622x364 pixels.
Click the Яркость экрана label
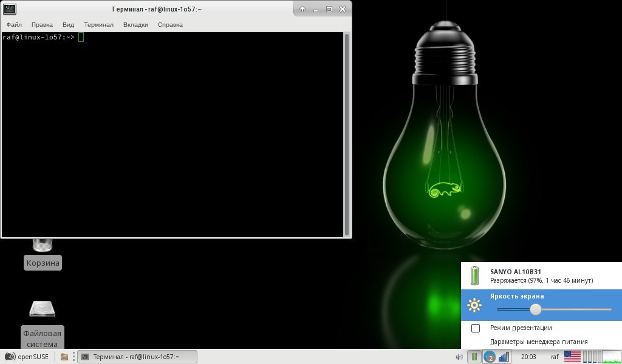click(x=517, y=296)
